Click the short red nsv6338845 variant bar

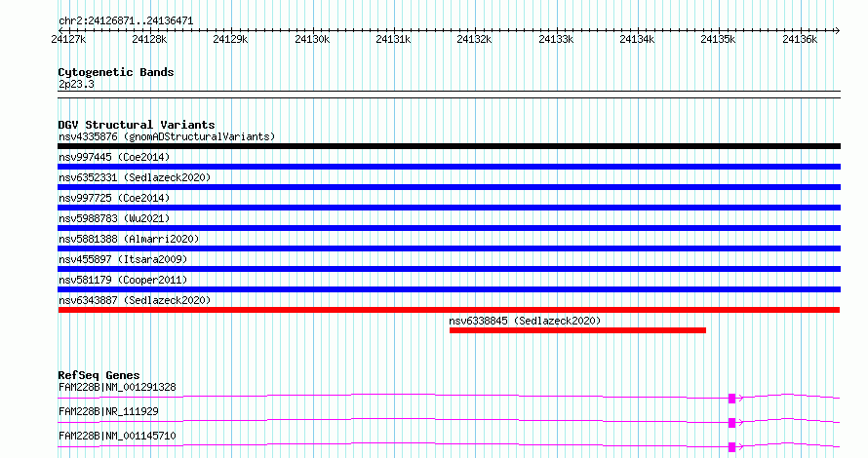click(577, 330)
